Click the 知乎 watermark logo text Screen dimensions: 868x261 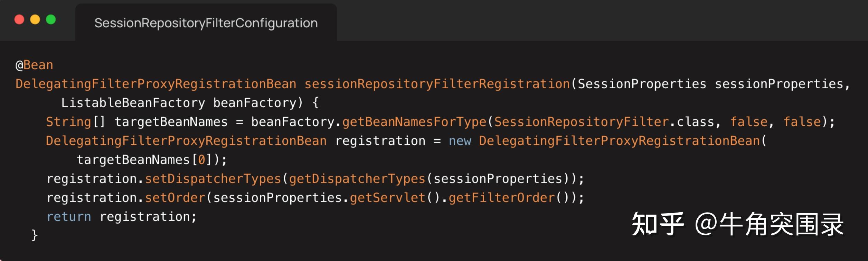coord(658,224)
